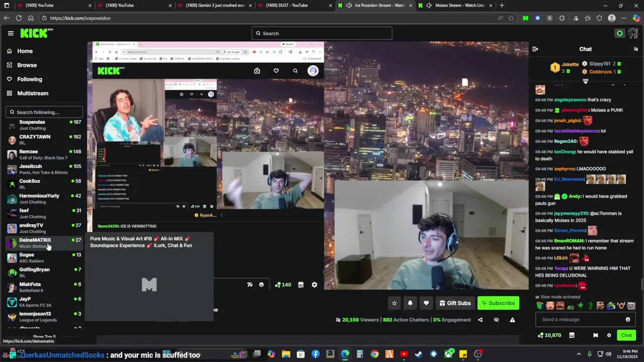Bookmark this page with star icon
The image size is (644, 362).
pyautogui.click(x=511, y=18)
